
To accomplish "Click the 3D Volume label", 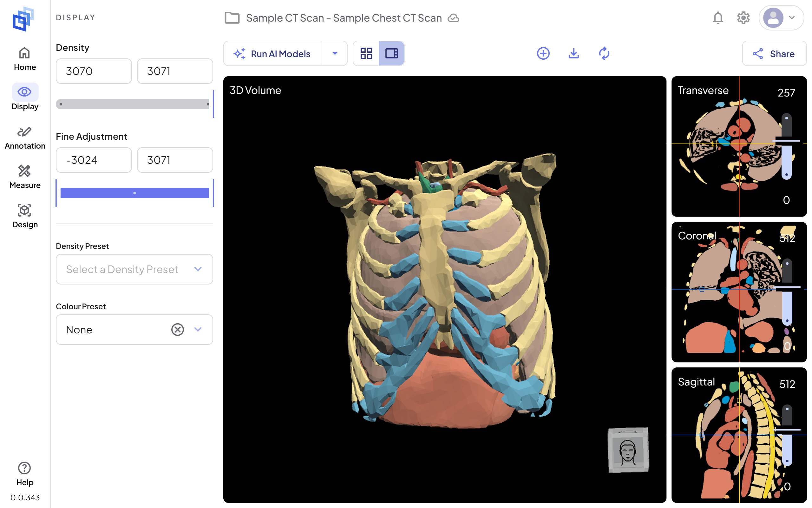I will pyautogui.click(x=255, y=90).
